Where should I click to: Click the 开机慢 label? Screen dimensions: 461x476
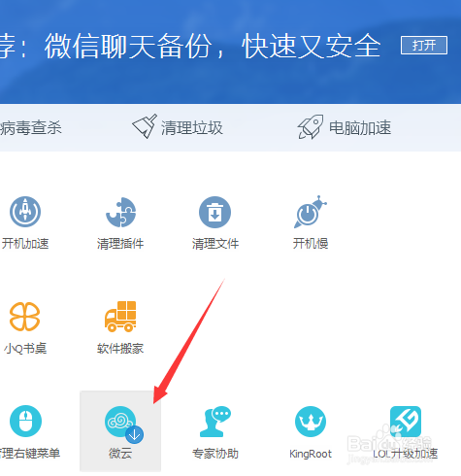311,244
